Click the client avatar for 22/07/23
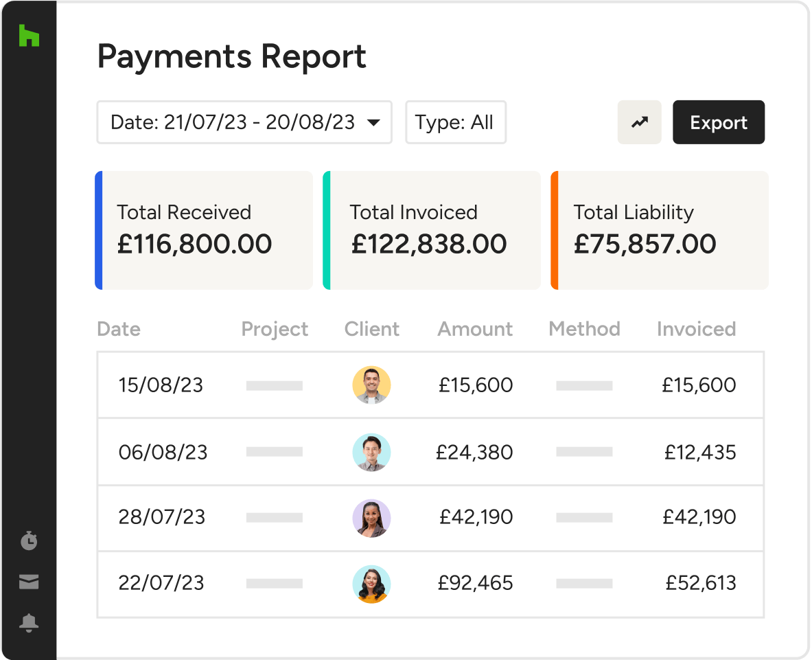Screen dimensions: 812x660 pos(371,584)
